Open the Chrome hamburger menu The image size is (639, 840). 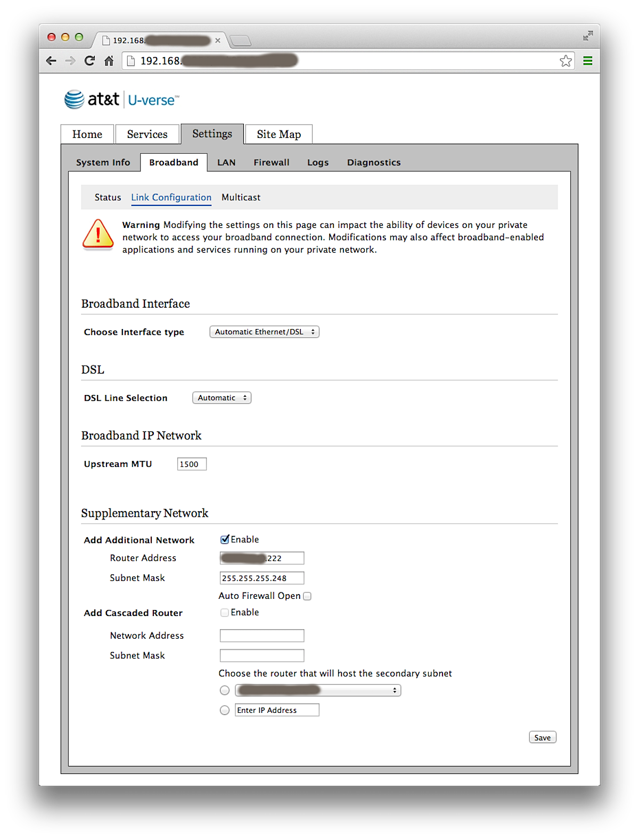[x=587, y=61]
